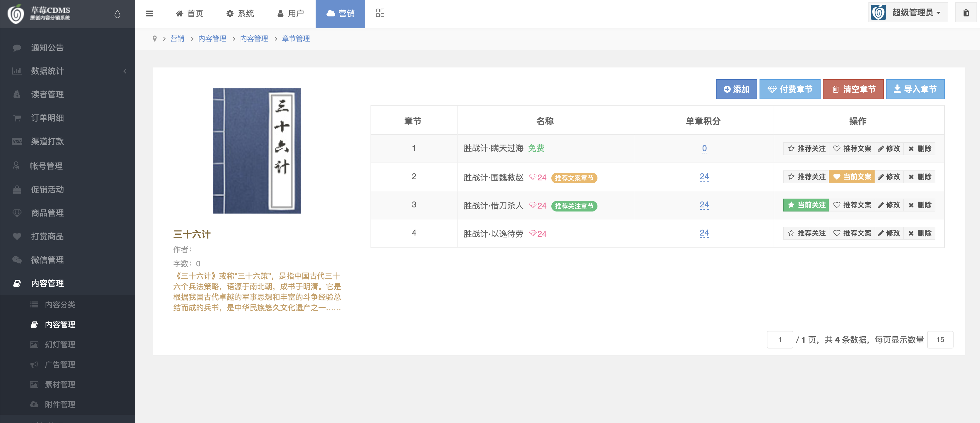Image resolution: width=980 pixels, height=423 pixels.
Task: Expand 数据统计 sidebar section
Action: point(67,71)
